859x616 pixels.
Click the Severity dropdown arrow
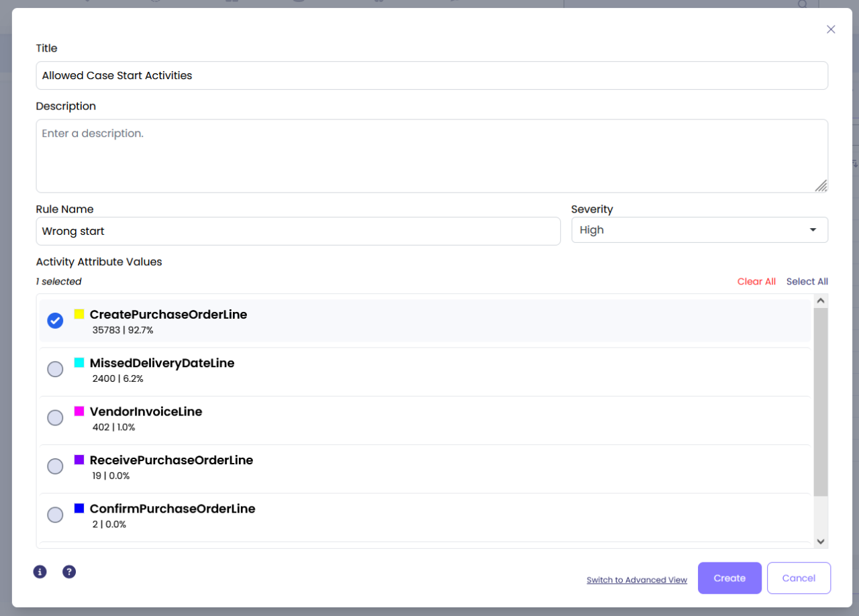pyautogui.click(x=813, y=230)
